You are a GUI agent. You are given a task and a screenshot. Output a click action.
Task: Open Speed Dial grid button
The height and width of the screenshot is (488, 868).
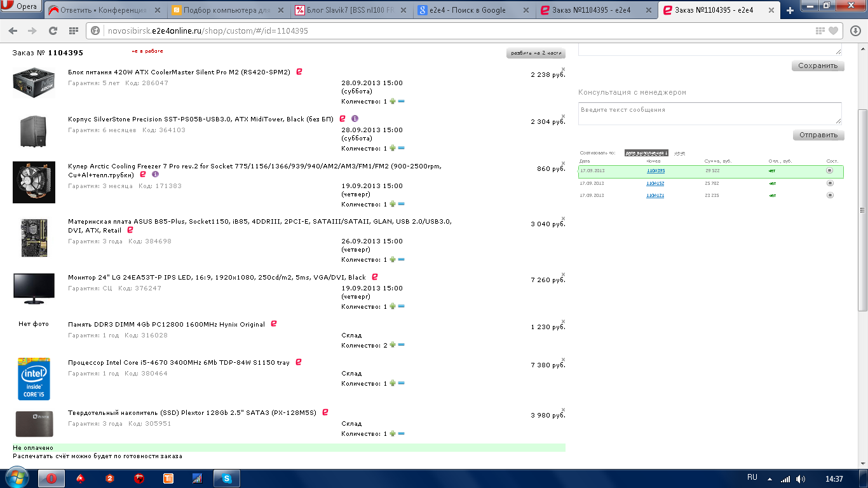(73, 30)
